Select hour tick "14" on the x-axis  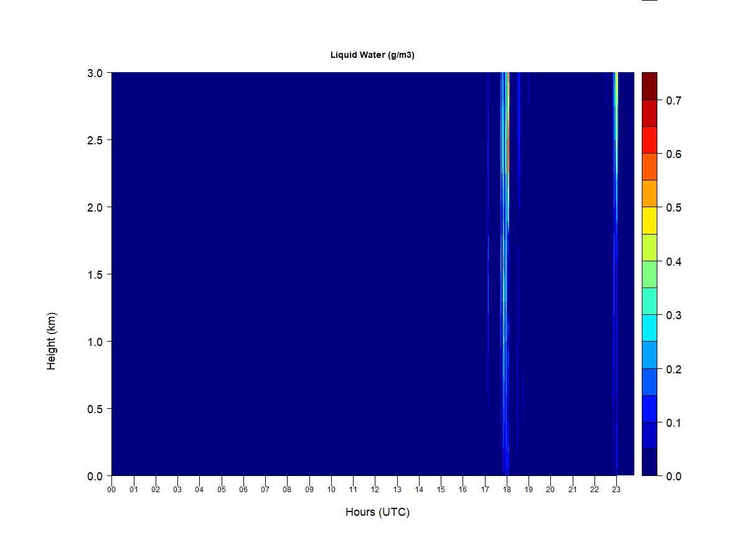[419, 490]
